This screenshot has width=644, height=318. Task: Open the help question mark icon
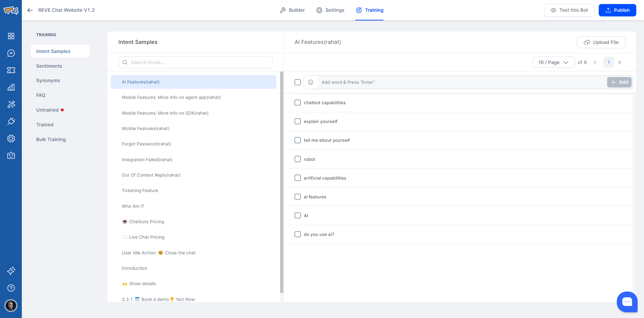[x=11, y=288]
